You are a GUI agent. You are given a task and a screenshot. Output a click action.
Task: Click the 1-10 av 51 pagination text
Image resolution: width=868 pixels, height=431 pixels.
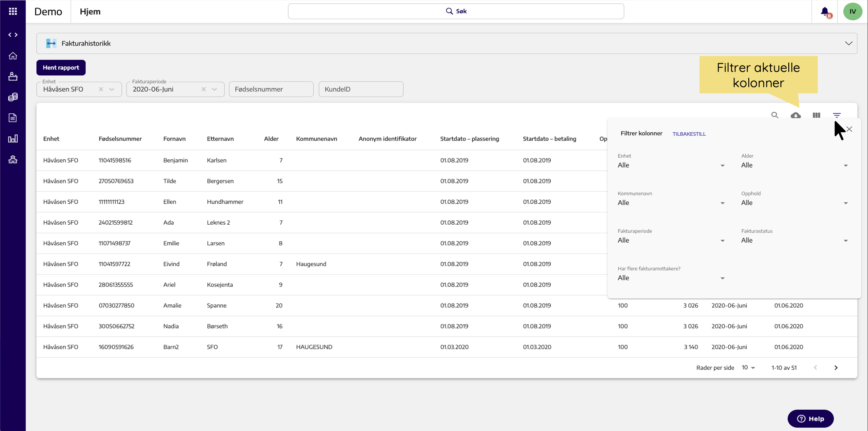coord(784,368)
